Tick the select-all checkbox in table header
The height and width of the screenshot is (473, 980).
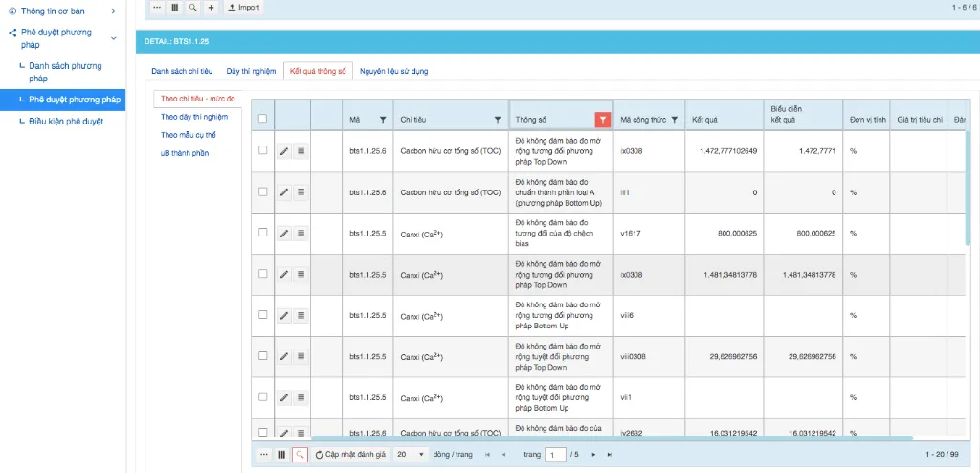tap(263, 119)
